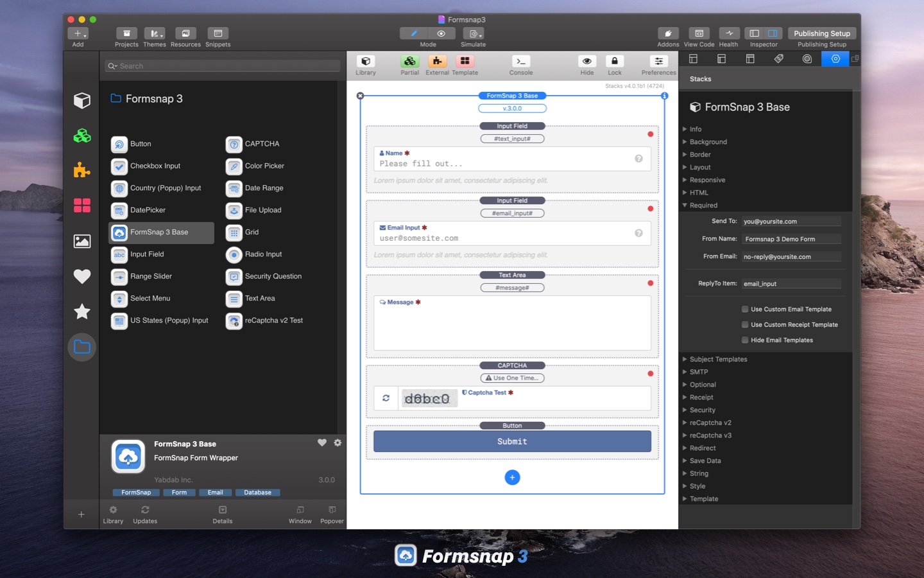Click the FormSnap tag label
The image size is (924, 578).
point(136,493)
